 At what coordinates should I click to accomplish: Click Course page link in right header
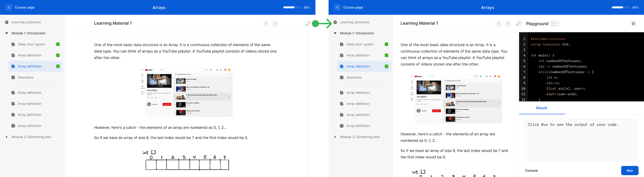click(x=353, y=7)
